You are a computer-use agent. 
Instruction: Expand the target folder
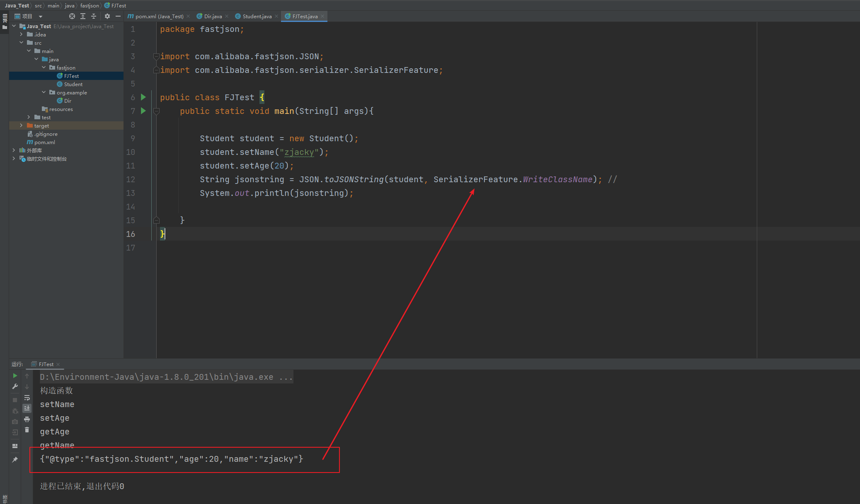click(x=22, y=125)
